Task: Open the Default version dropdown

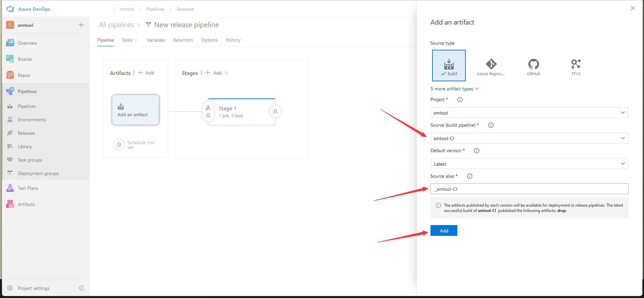Action: click(529, 164)
